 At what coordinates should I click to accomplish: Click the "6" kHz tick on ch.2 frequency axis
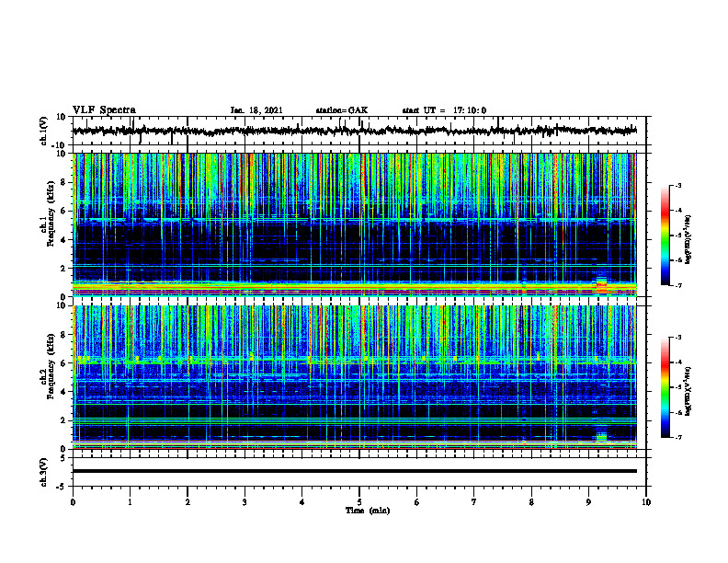click(64, 363)
